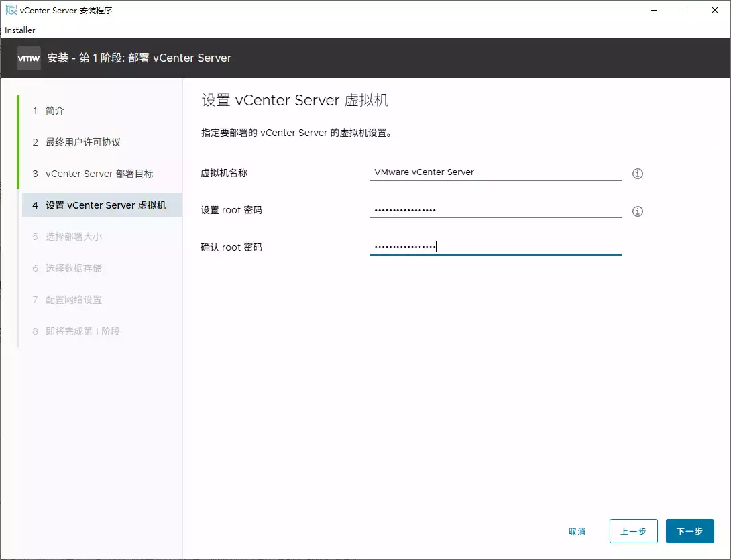731x560 pixels.
Task: Click header title 安装 - 第 1 阶段
Action: coord(139,58)
